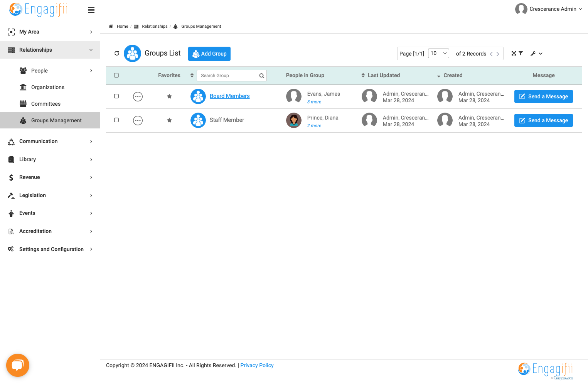
Task: Open Cresceranсe Admin user menu
Action: click(549, 9)
